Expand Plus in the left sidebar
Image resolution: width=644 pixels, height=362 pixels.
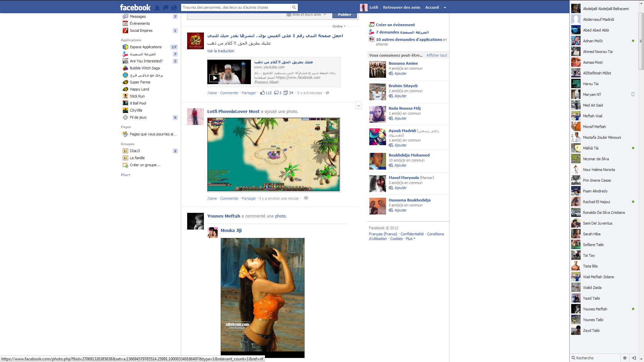coord(125,175)
